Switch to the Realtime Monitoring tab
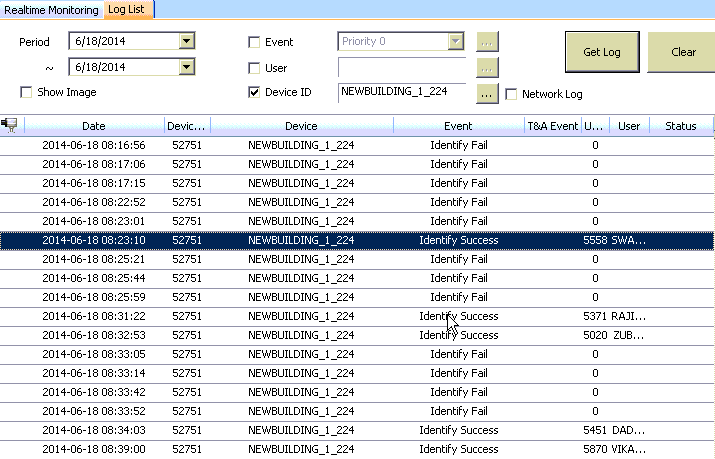715x459 pixels. 51,10
